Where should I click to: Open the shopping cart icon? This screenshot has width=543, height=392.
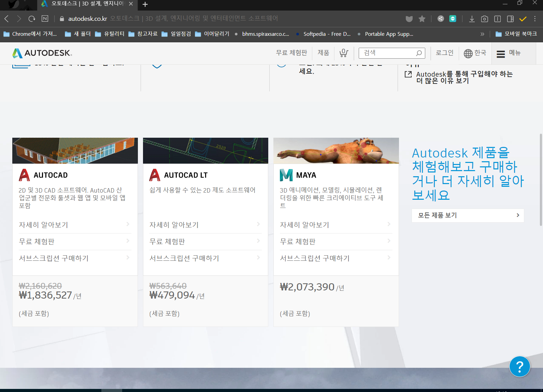[344, 53]
